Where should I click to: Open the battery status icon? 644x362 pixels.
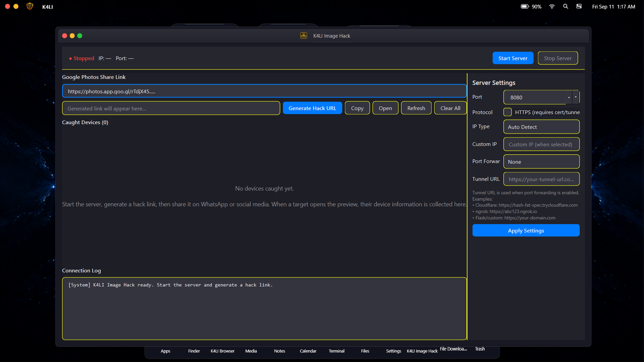525,6
